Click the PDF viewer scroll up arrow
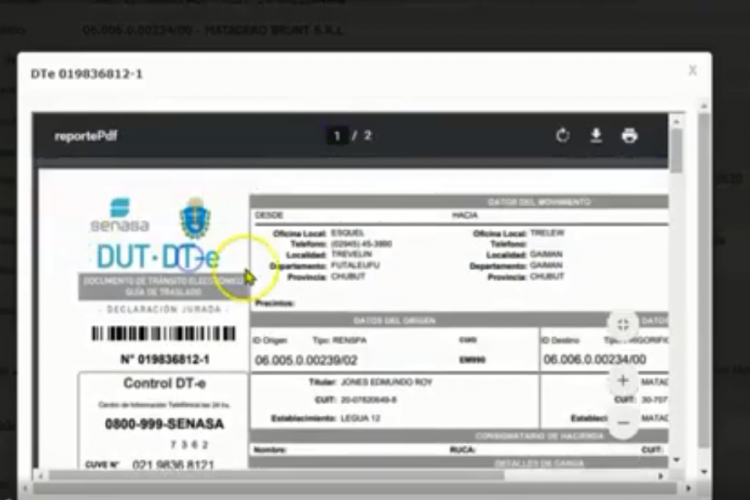Viewport: 750px width, 500px height. point(676,122)
